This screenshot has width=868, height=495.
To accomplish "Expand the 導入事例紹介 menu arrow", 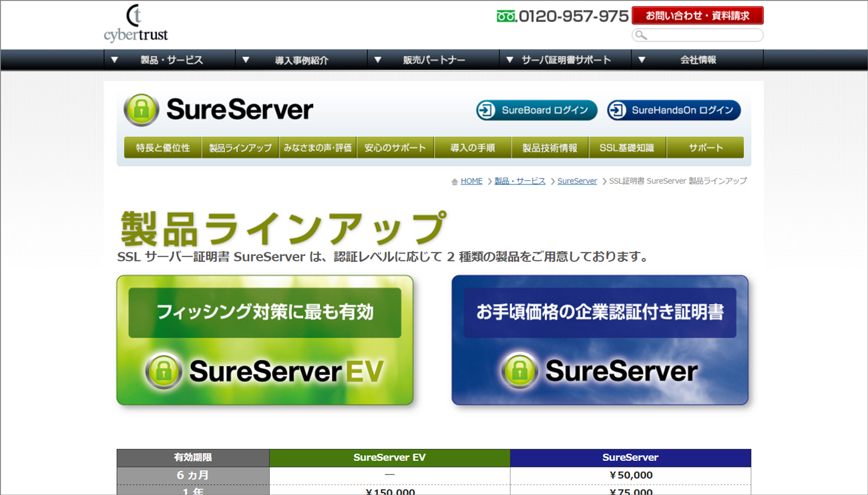I will pyautogui.click(x=246, y=60).
